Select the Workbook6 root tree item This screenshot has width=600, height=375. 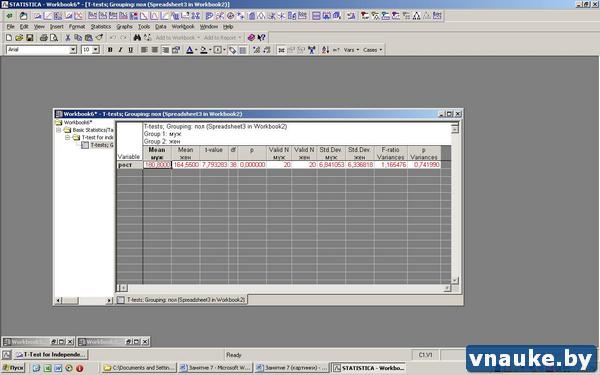tap(77, 122)
